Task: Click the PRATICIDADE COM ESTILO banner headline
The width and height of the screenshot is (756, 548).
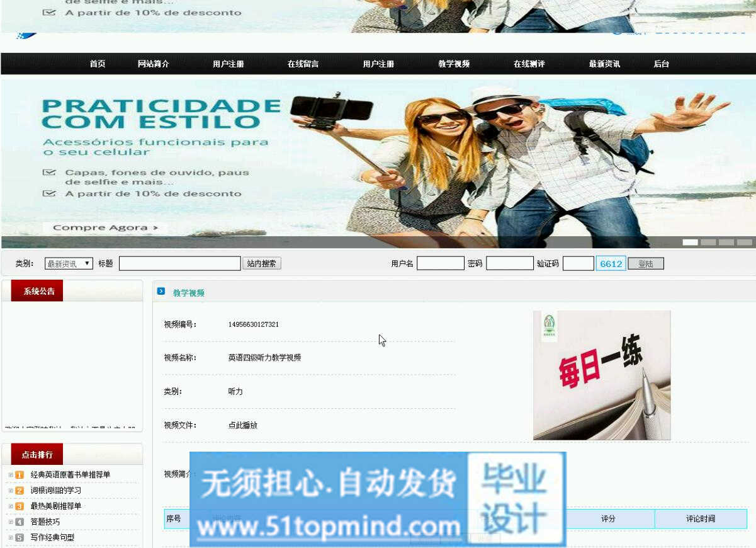Action: click(x=161, y=114)
